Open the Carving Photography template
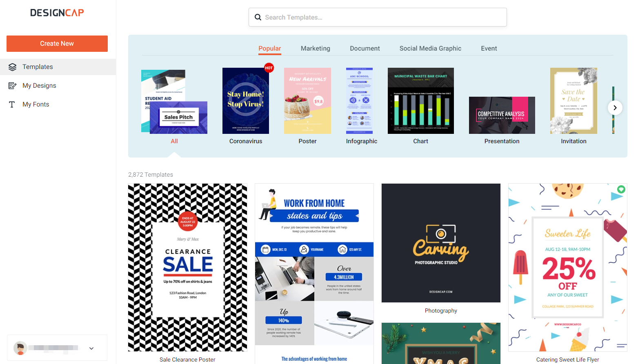 pyautogui.click(x=441, y=243)
